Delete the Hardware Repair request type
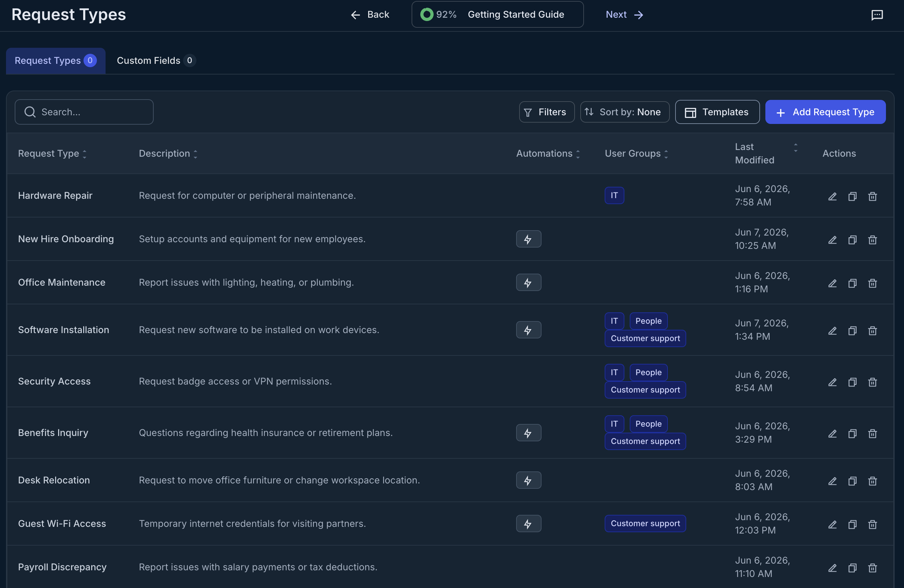 click(x=873, y=196)
